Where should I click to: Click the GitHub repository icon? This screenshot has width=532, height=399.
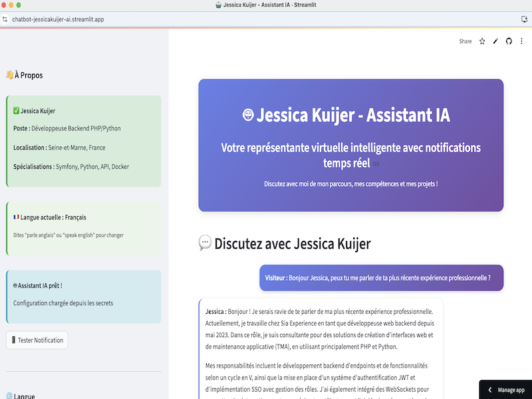[509, 41]
